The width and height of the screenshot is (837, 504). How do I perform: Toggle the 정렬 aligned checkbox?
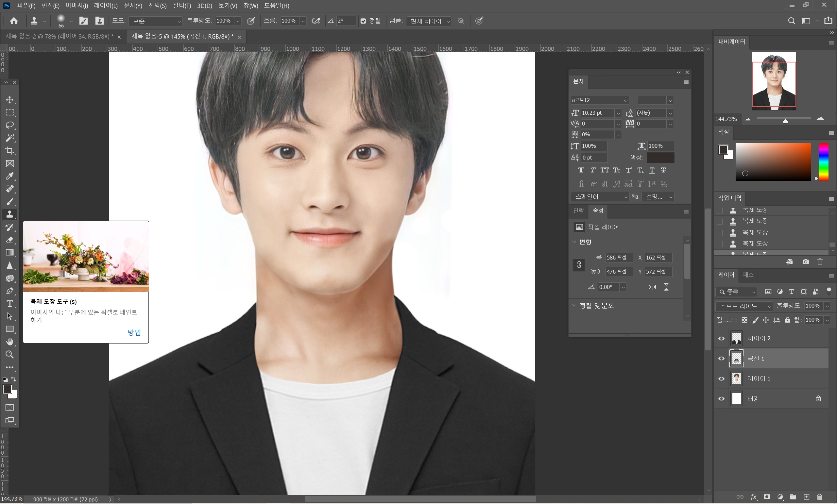tap(363, 21)
